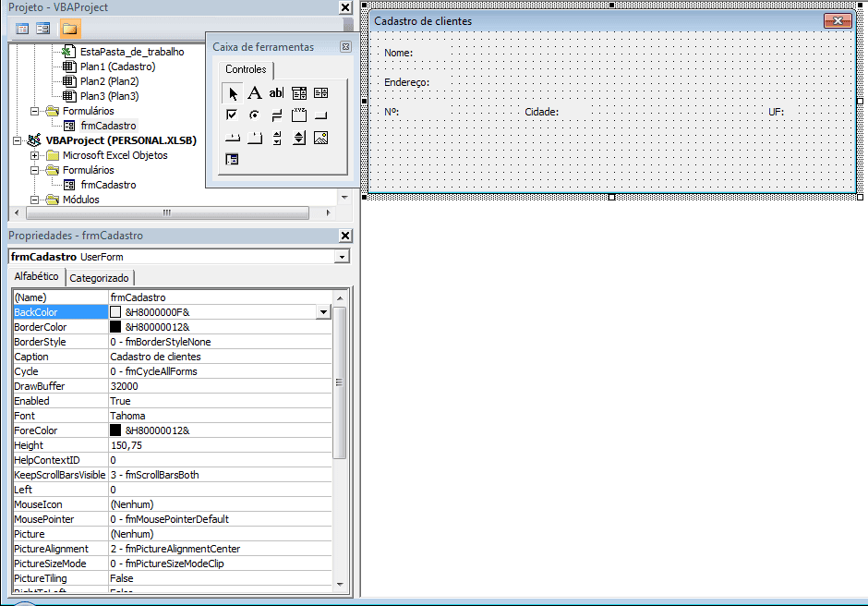868x606 pixels.
Task: Select the ComboBox control in the toolbox
Action: (297, 92)
